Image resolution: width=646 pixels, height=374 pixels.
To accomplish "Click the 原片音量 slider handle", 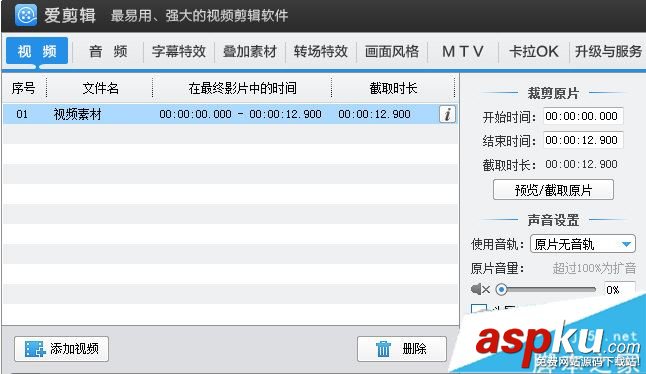I will pos(501,290).
